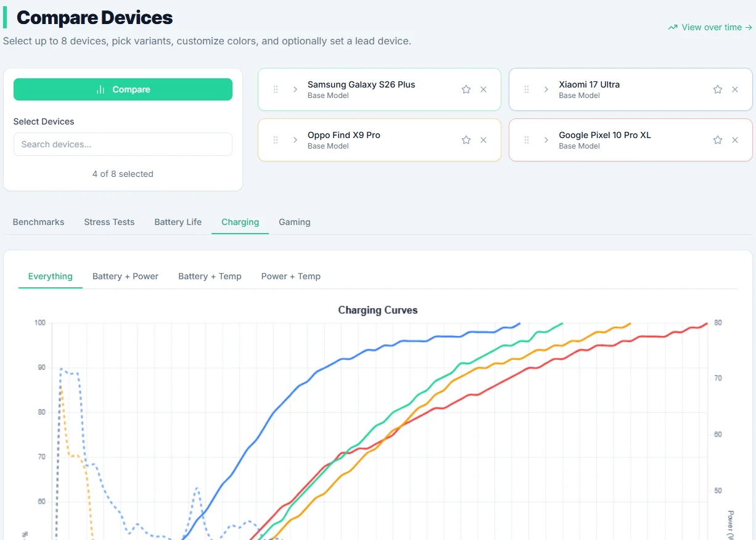The height and width of the screenshot is (540, 756).
Task: Select the Battery + Temp chart view
Action: coord(210,276)
